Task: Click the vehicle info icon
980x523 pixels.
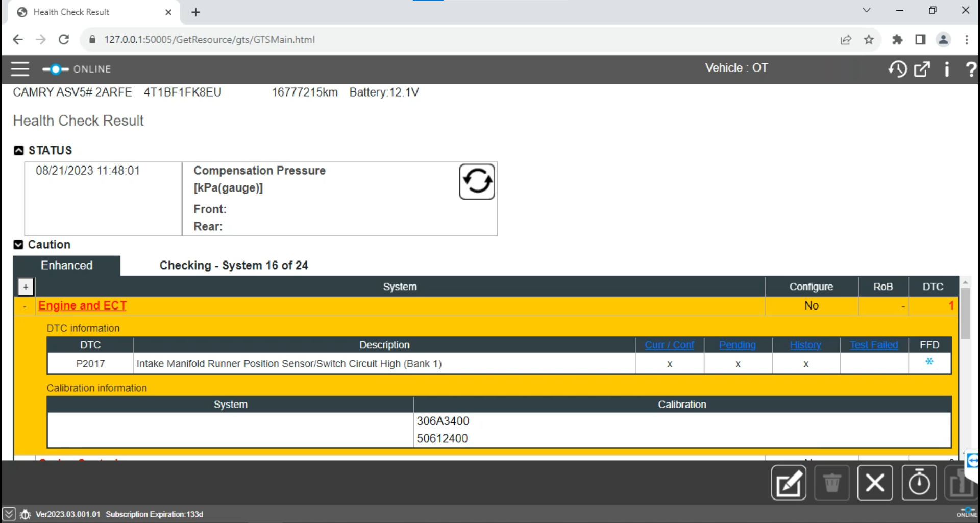Action: pyautogui.click(x=946, y=69)
